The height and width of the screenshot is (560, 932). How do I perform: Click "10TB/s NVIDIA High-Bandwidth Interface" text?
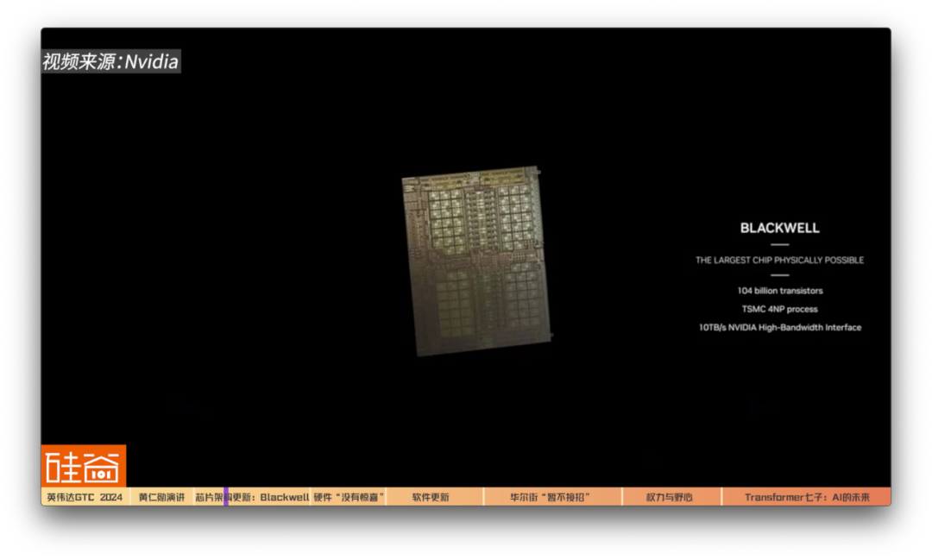pos(780,328)
